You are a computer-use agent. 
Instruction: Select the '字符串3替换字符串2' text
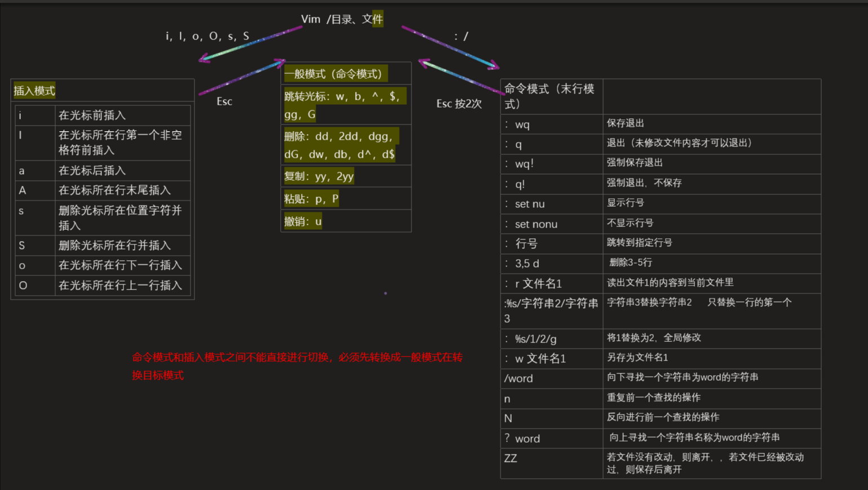[x=649, y=302]
